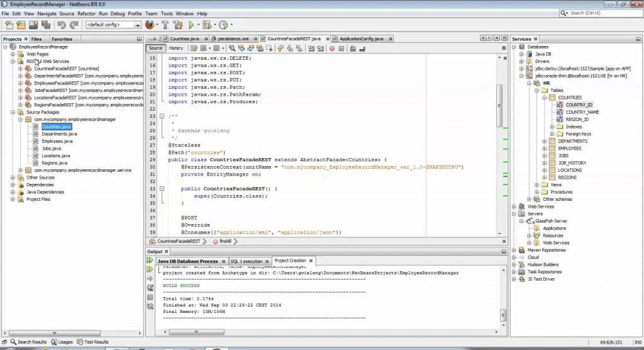Click the Build Project hammer icon

tap(165, 25)
